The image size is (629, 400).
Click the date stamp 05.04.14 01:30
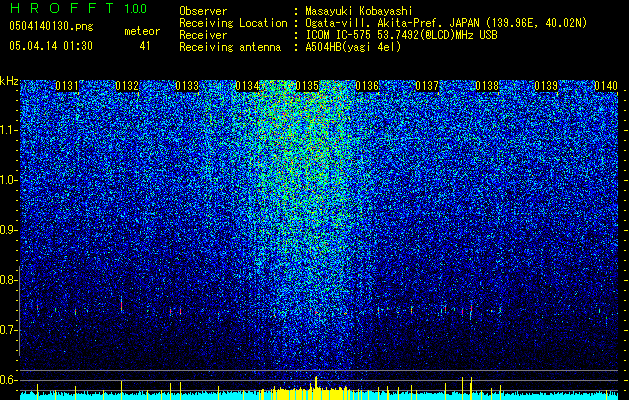click(51, 46)
